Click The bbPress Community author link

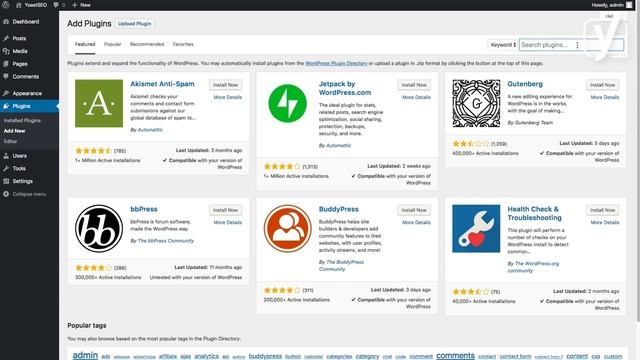[166, 241]
